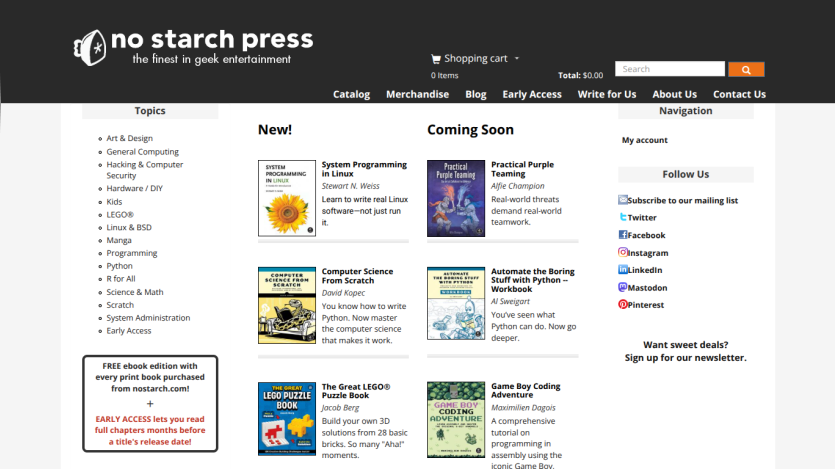Click the Twitter bird icon

pos(623,217)
